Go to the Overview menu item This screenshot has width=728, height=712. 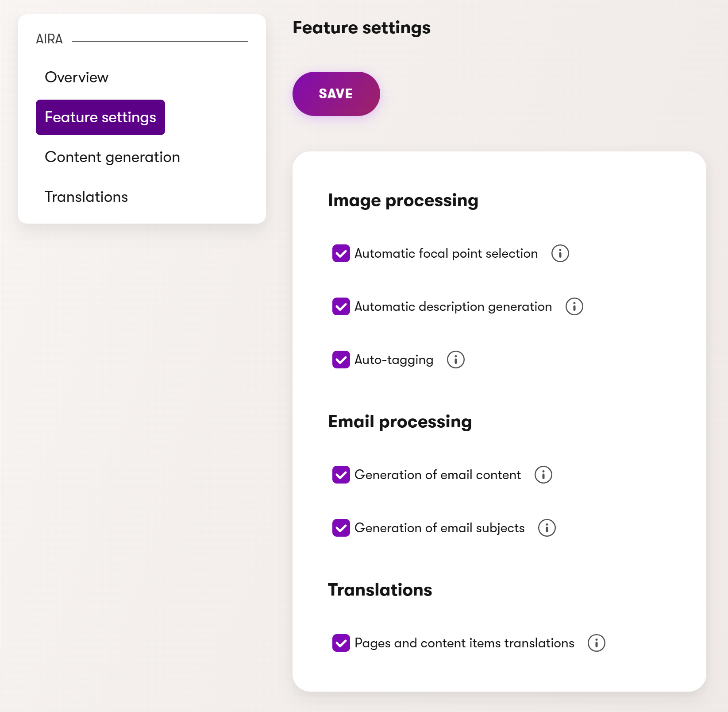pyautogui.click(x=77, y=77)
